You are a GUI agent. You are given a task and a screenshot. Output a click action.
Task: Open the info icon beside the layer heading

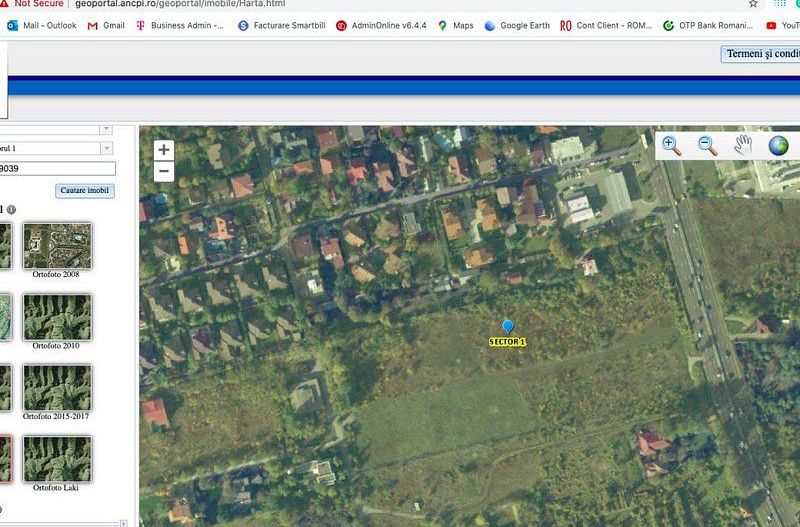[x=11, y=210]
